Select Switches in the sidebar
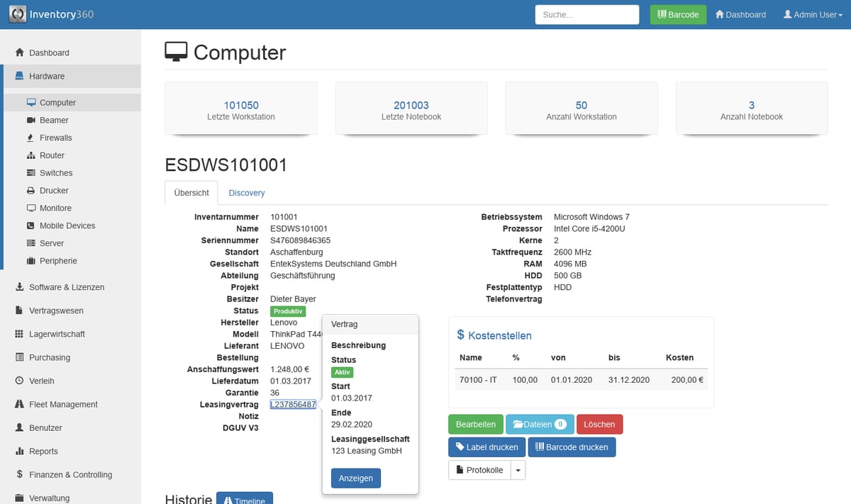The width and height of the screenshot is (851, 504). pos(56,173)
